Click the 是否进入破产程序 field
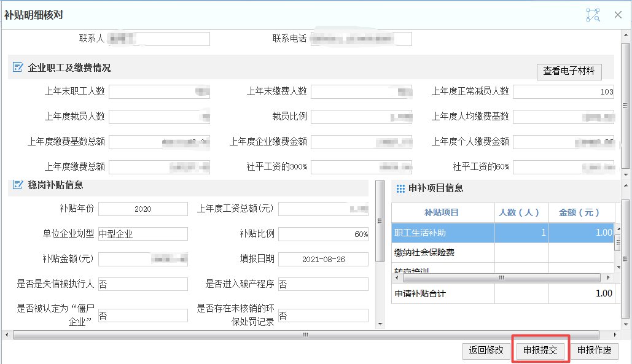This screenshot has height=364, width=632. click(x=323, y=284)
